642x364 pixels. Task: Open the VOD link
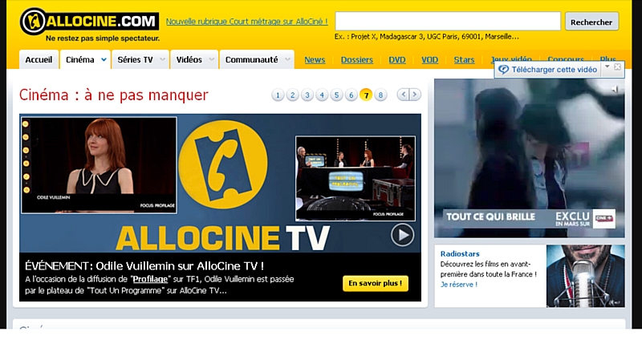pyautogui.click(x=429, y=59)
